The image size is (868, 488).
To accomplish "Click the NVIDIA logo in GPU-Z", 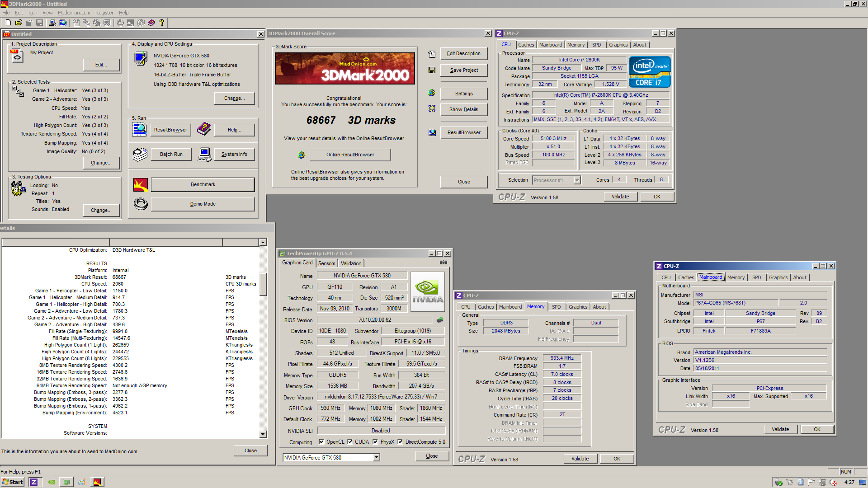I will pyautogui.click(x=428, y=292).
